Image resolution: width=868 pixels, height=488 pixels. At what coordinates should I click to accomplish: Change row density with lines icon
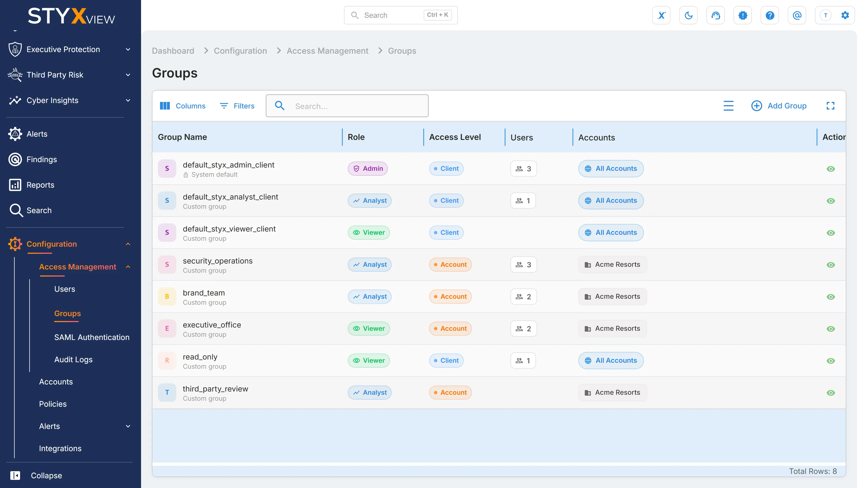pos(729,106)
